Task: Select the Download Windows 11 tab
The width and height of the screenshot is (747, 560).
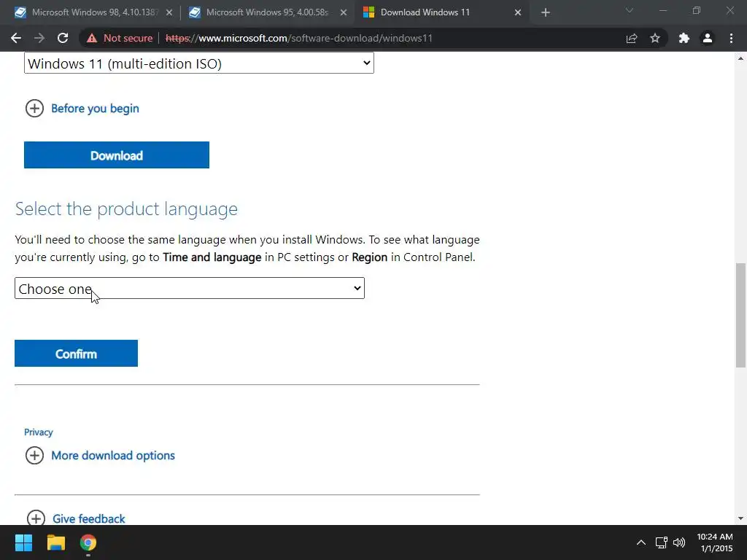Action: [x=441, y=12]
